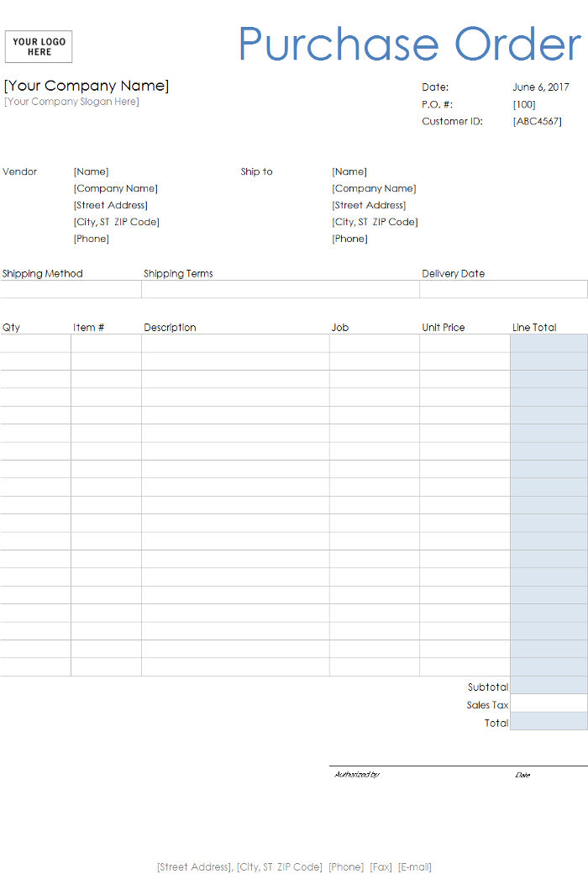Select the Vendor [Street Address] field

[x=110, y=205]
